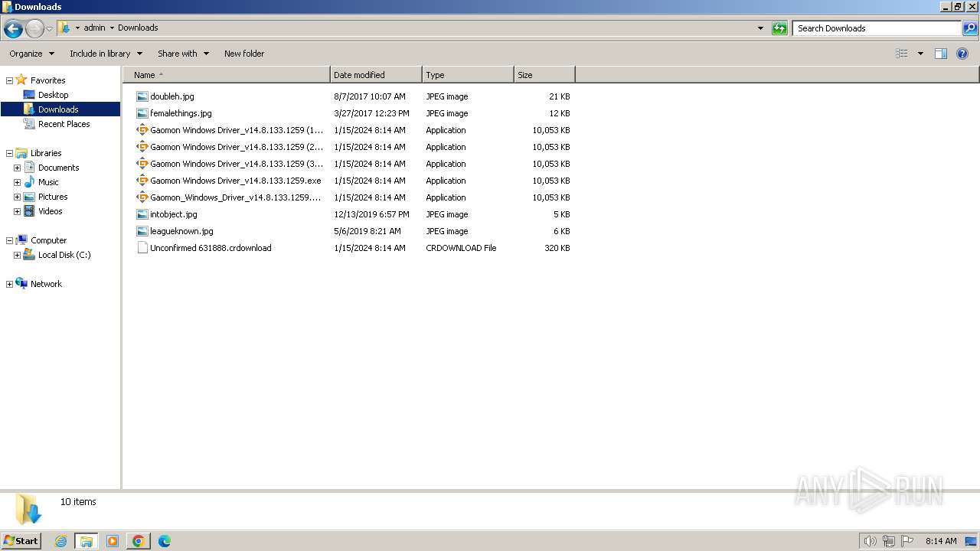Collapse the Libraries group

tap(9, 153)
